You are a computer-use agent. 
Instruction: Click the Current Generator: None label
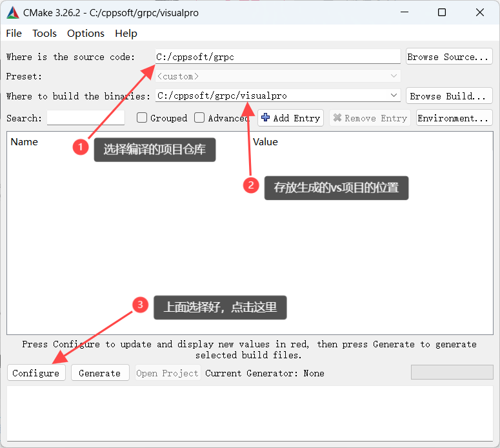pos(265,373)
